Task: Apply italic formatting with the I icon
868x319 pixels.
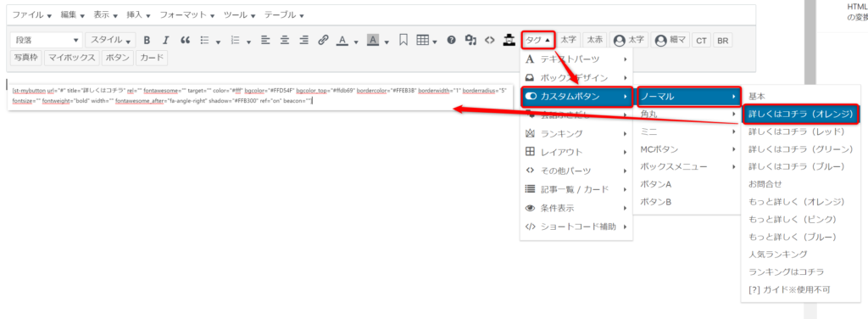Action: [x=165, y=40]
